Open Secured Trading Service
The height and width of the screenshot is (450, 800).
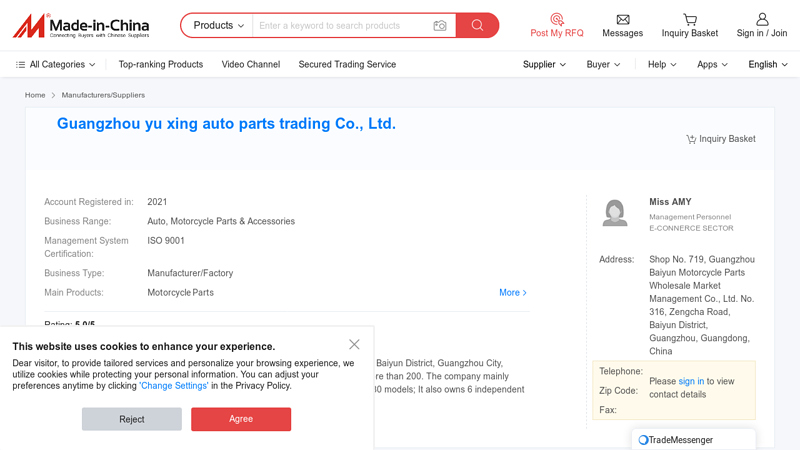(x=347, y=65)
